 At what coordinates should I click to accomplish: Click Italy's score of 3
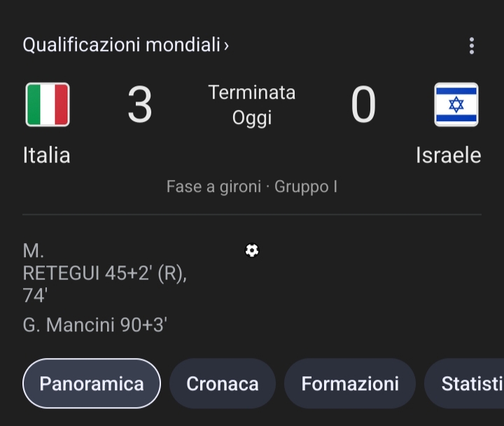[x=139, y=106]
